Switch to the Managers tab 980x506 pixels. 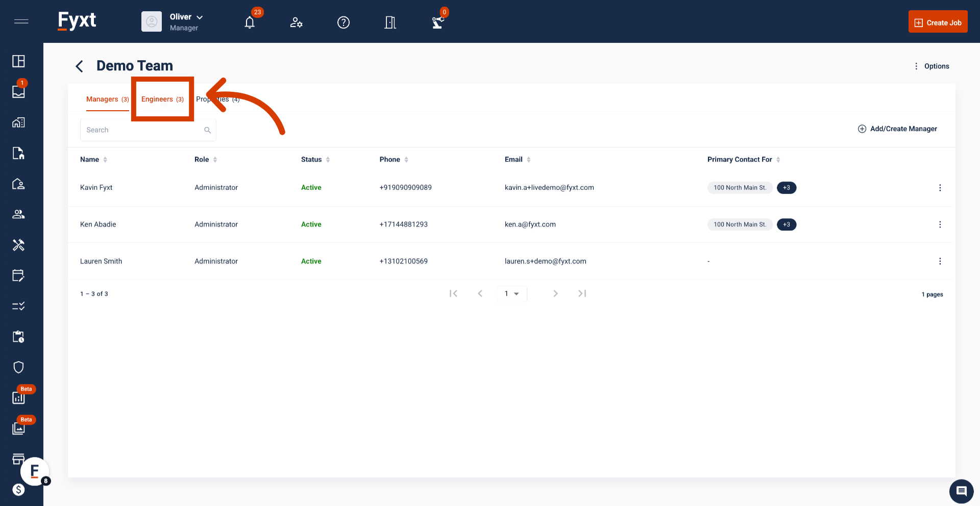(107, 99)
